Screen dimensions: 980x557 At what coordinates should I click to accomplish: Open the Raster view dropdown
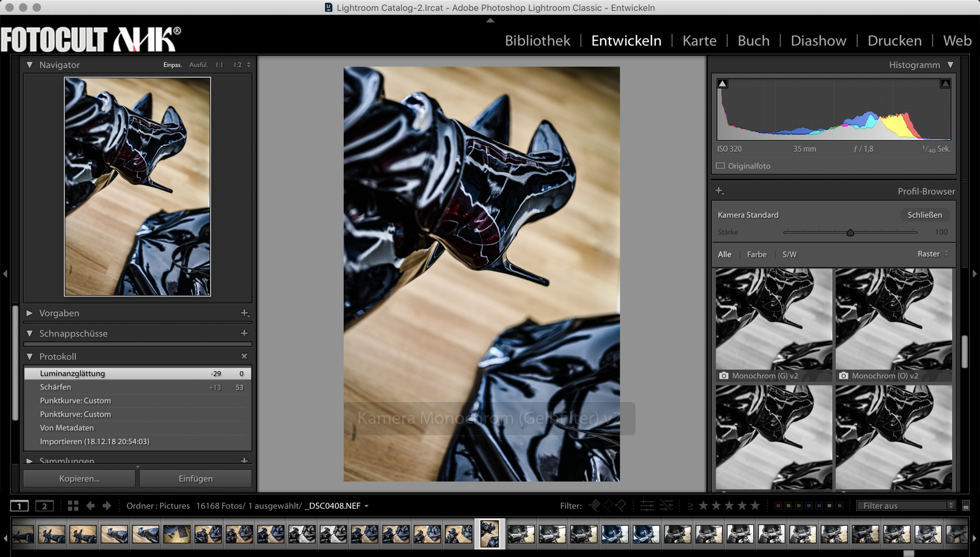(x=933, y=254)
